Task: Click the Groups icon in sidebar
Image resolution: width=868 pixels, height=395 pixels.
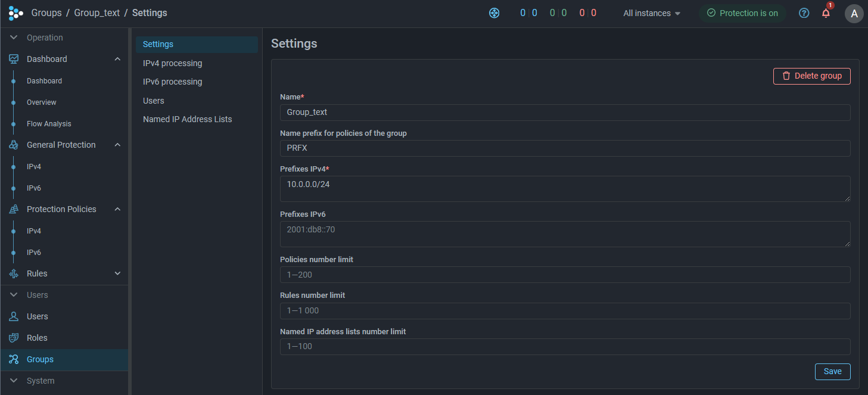Action: click(x=14, y=359)
